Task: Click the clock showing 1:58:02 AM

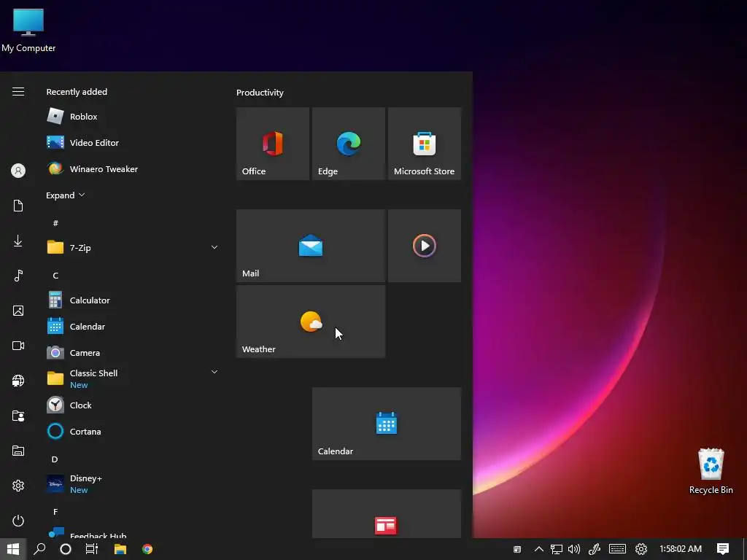Action: point(681,549)
